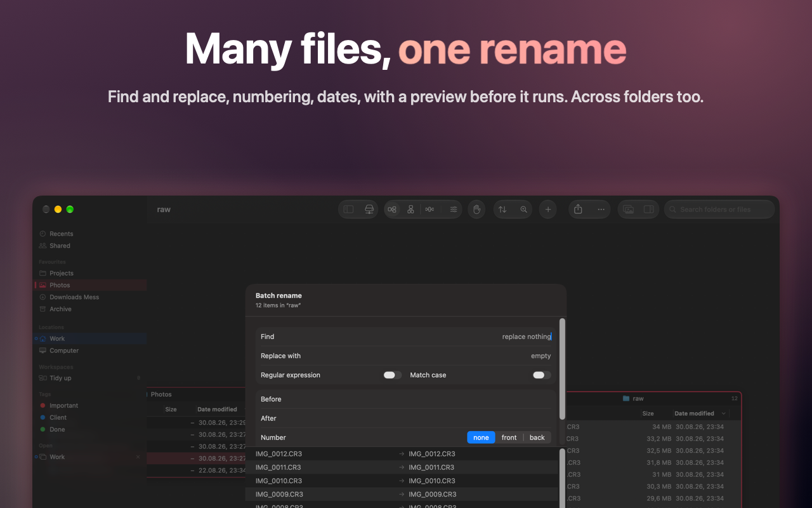
Task: Click the zoom magnifier icon in toolbar
Action: (x=524, y=210)
